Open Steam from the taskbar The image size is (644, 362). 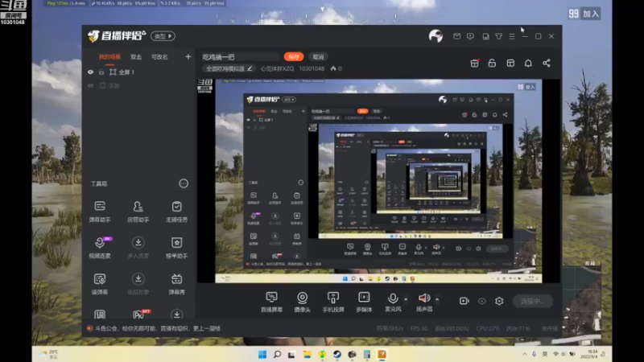(336, 354)
